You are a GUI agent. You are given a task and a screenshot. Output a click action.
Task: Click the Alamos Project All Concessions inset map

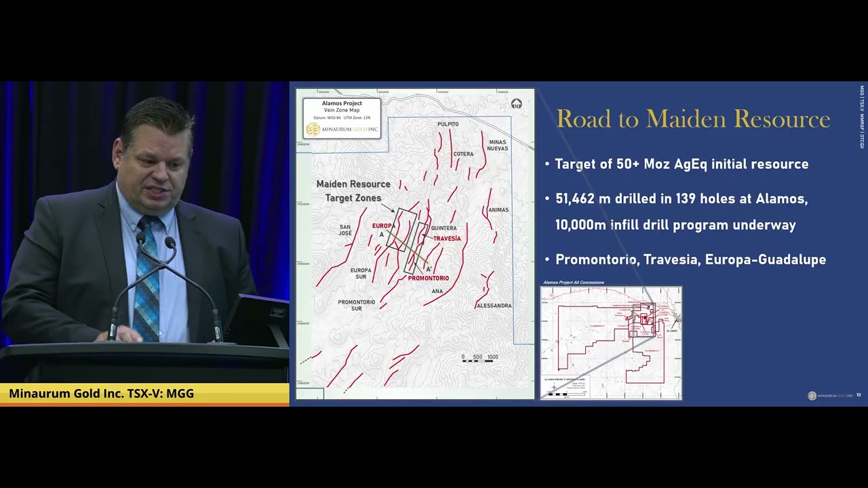[611, 343]
